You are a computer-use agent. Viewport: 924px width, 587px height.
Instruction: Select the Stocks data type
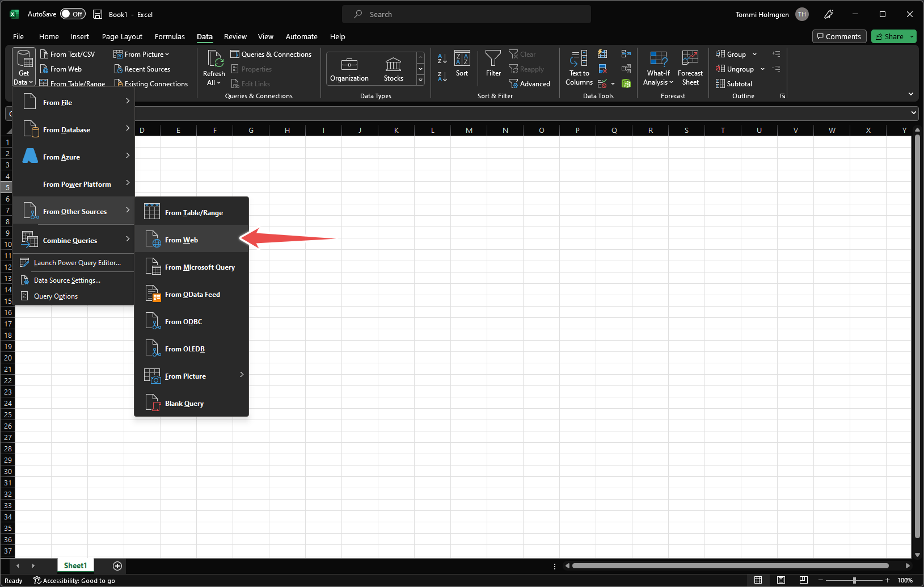(394, 69)
